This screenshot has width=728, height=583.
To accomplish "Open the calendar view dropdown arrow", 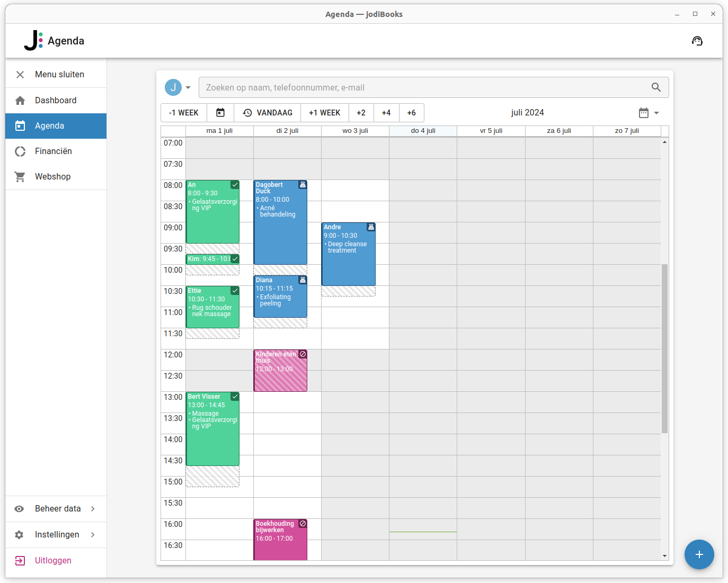I will [656, 113].
